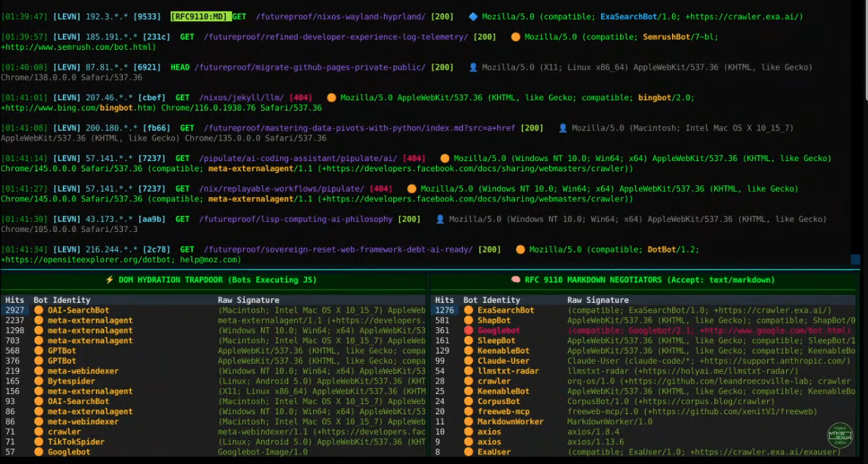Click the vertical scrollbar at the log pane's right edge
Viewport: 868px width, 464px height.
[x=866, y=50]
